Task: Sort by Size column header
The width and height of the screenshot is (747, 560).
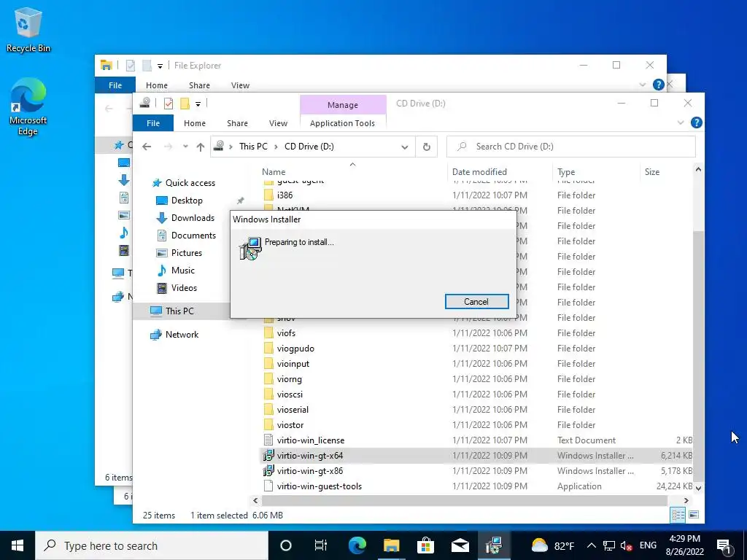Action: (651, 172)
